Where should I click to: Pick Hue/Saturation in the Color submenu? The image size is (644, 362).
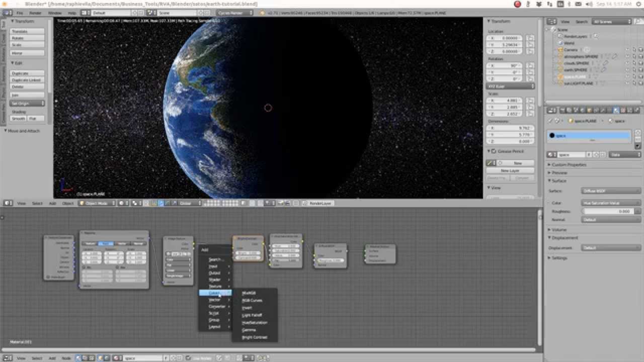255,322
